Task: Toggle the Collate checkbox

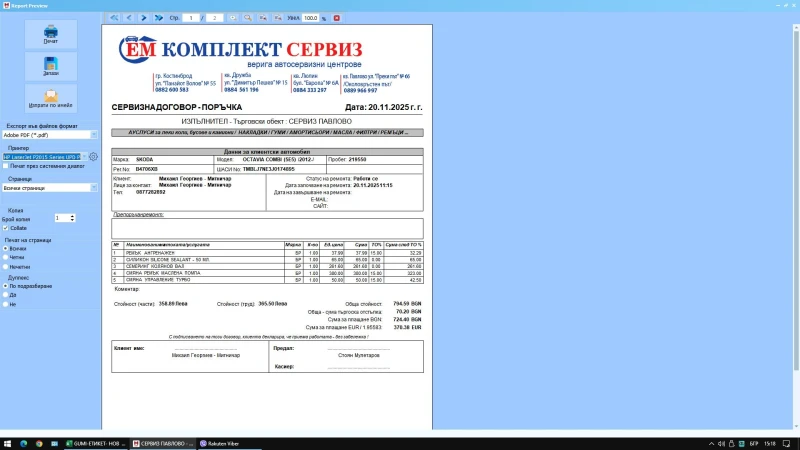Action: 6,226
